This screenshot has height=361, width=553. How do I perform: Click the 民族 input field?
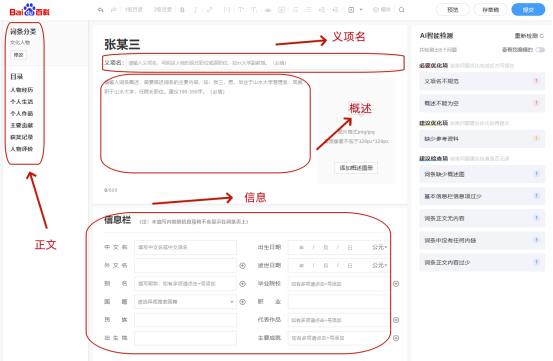[x=185, y=320]
